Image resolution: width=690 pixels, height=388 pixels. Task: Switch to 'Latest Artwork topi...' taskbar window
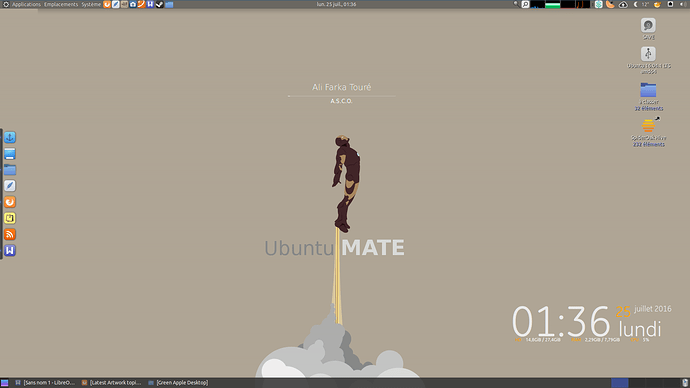[112, 383]
